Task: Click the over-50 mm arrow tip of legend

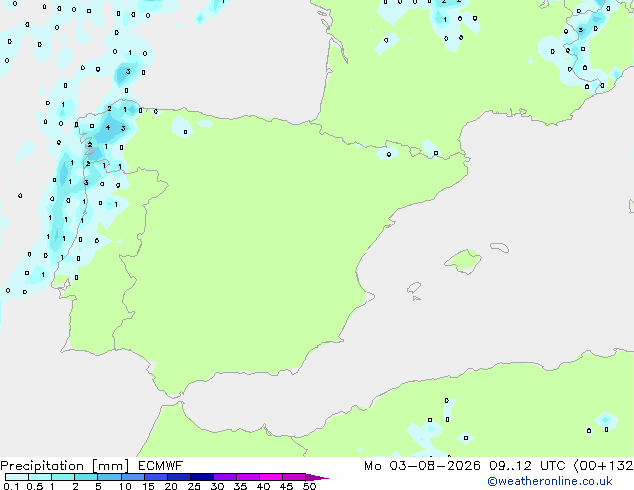Action: point(317,477)
